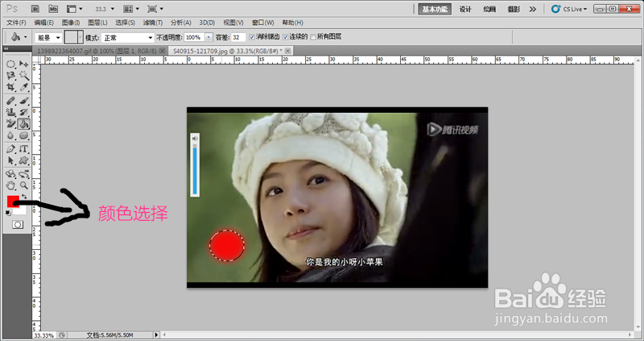Select the History Brush tool

(x=24, y=112)
